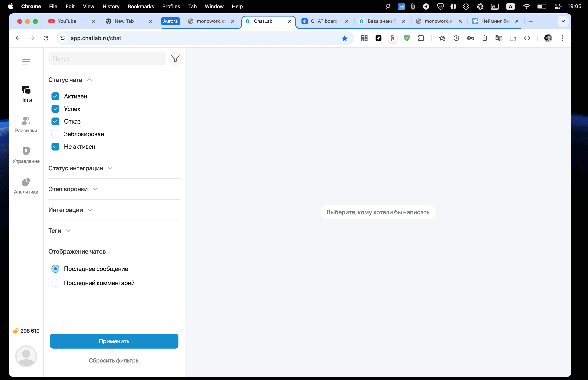Viewport: 588px width, 380px height.
Task: Bookmark page with the star icon
Action: coord(345,38)
